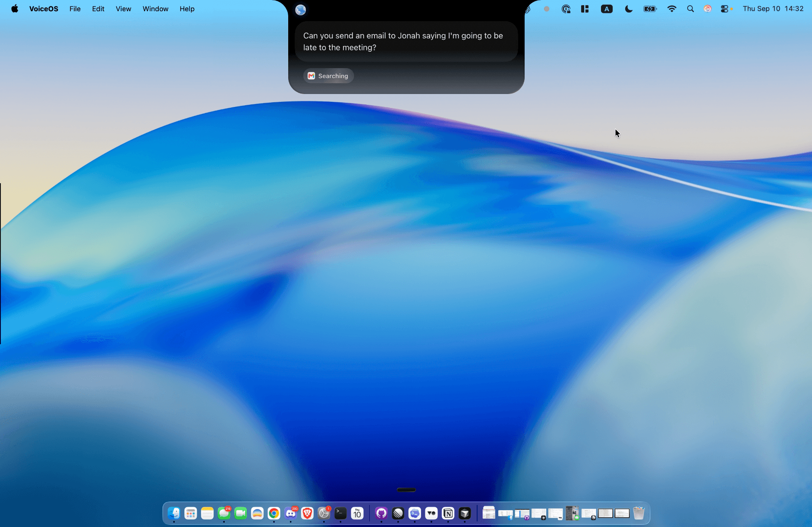Open the rainbow arch app in the Dock
Image resolution: width=812 pixels, height=527 pixels.
tap(257, 513)
